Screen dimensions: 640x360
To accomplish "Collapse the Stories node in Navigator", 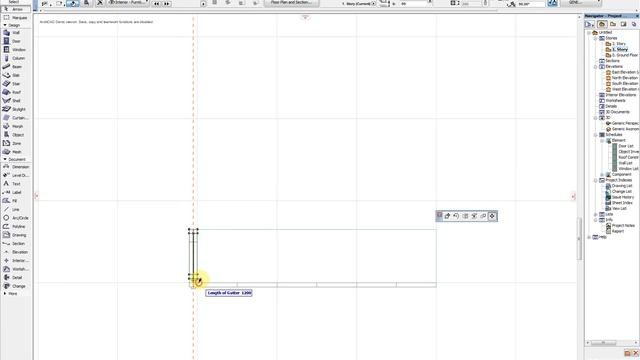I will (596, 38).
